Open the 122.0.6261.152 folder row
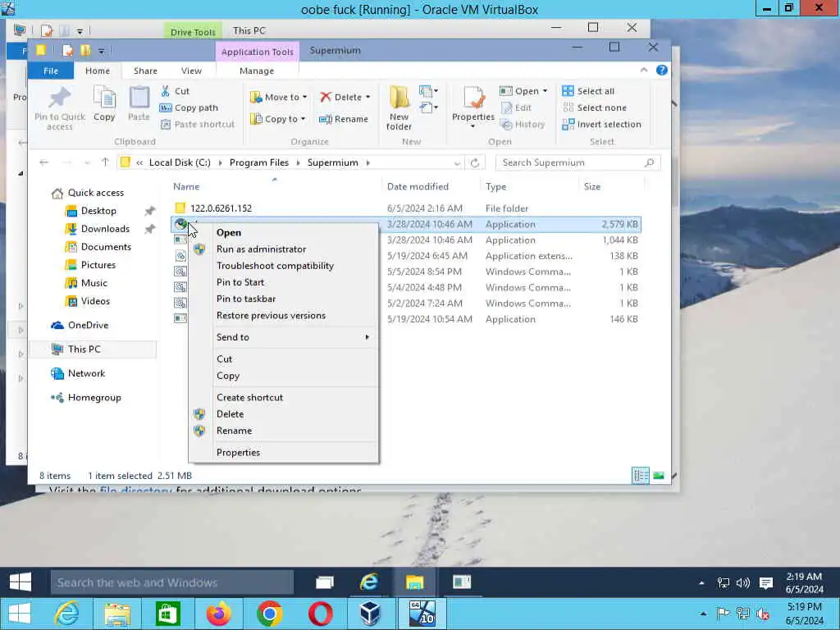Viewport: 840px width, 630px height. (405, 208)
